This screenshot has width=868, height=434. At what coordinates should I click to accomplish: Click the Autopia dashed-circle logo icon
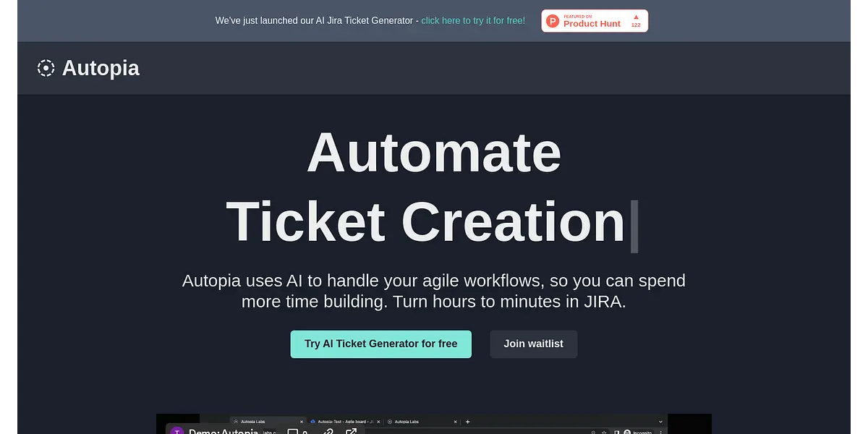point(46,68)
